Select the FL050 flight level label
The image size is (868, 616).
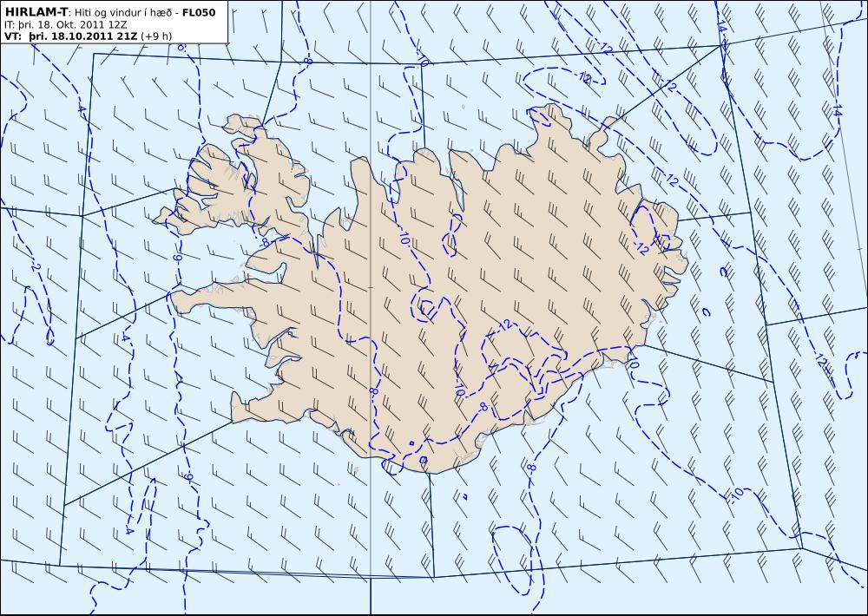[x=199, y=12]
